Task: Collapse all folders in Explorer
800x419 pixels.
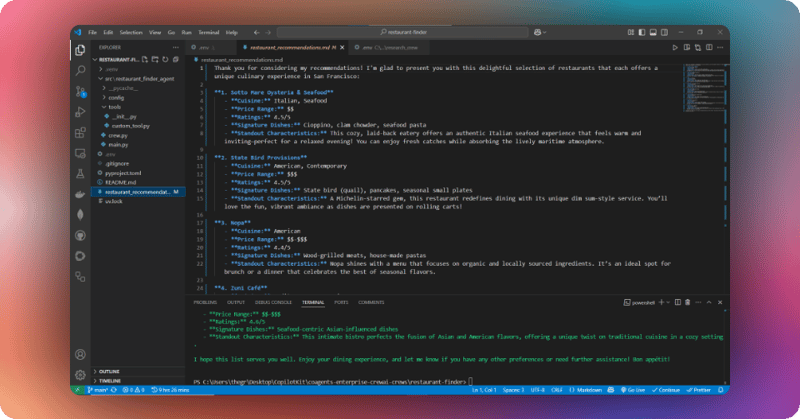Action: (176, 60)
